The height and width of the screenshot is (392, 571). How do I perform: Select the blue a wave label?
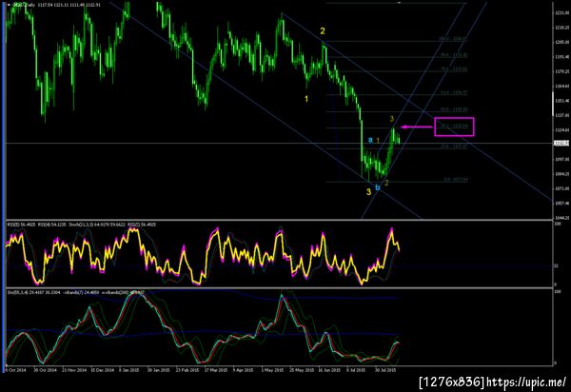coord(370,140)
